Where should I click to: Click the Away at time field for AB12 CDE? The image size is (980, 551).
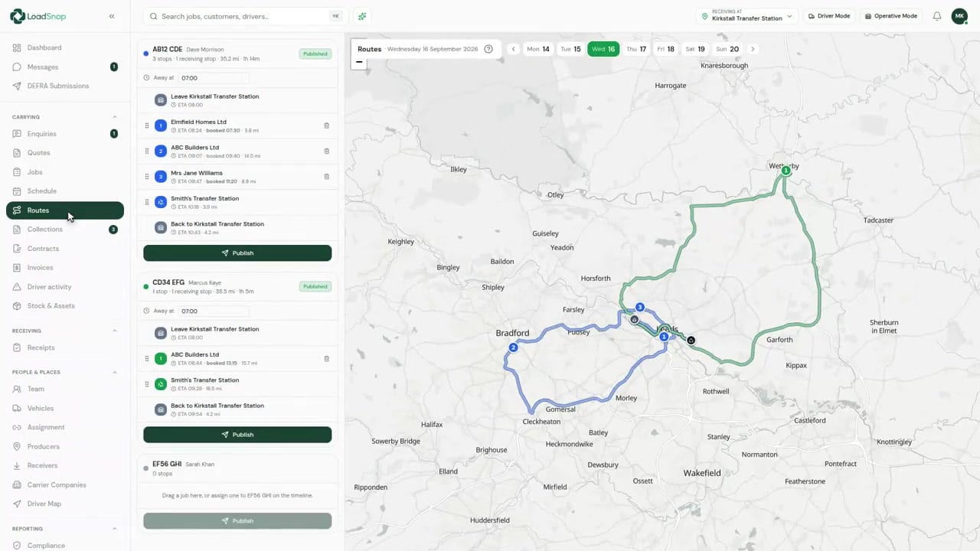pyautogui.click(x=214, y=78)
